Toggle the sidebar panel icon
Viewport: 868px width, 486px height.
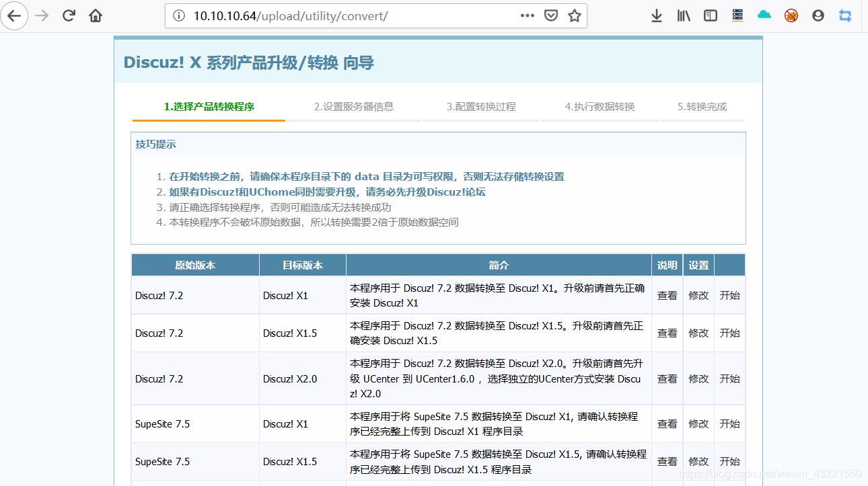tap(711, 15)
